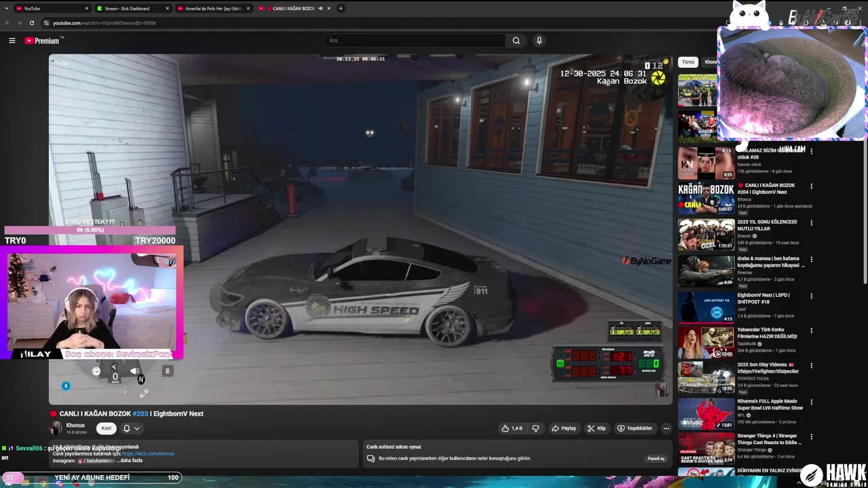This screenshot has height=488, width=868.
Task: Open options for drake & maresa video
Action: coord(811,260)
